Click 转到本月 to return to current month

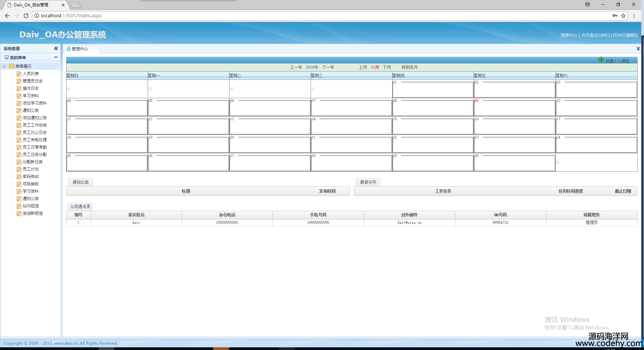pyautogui.click(x=409, y=67)
